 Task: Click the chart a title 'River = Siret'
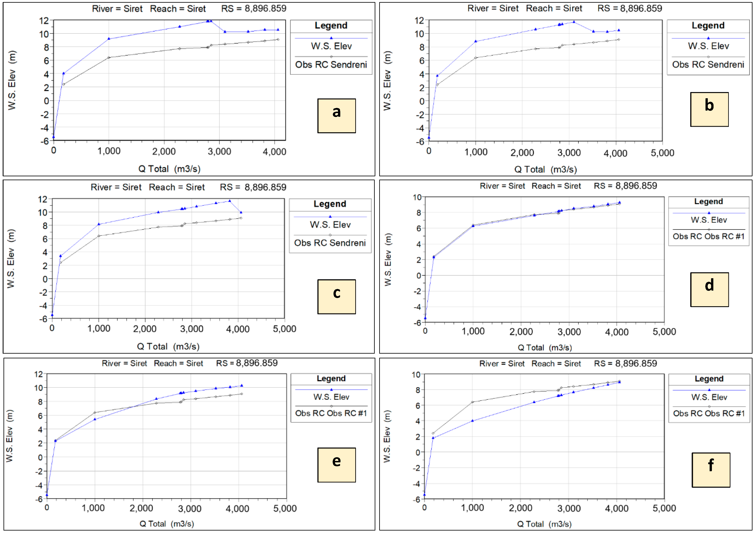pos(117,9)
